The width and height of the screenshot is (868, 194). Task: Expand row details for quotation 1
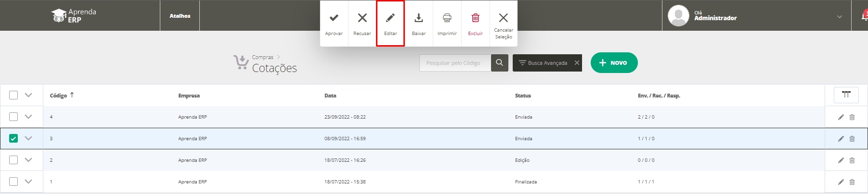(28, 182)
